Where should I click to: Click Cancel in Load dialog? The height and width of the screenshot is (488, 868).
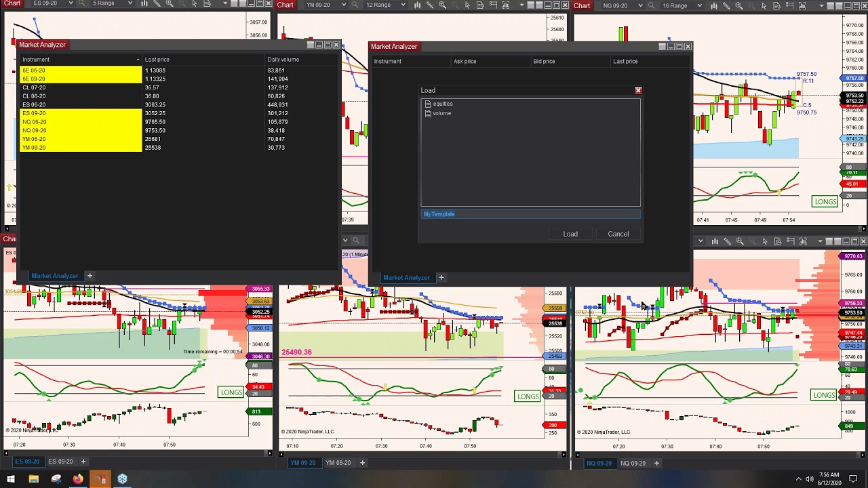(x=618, y=234)
